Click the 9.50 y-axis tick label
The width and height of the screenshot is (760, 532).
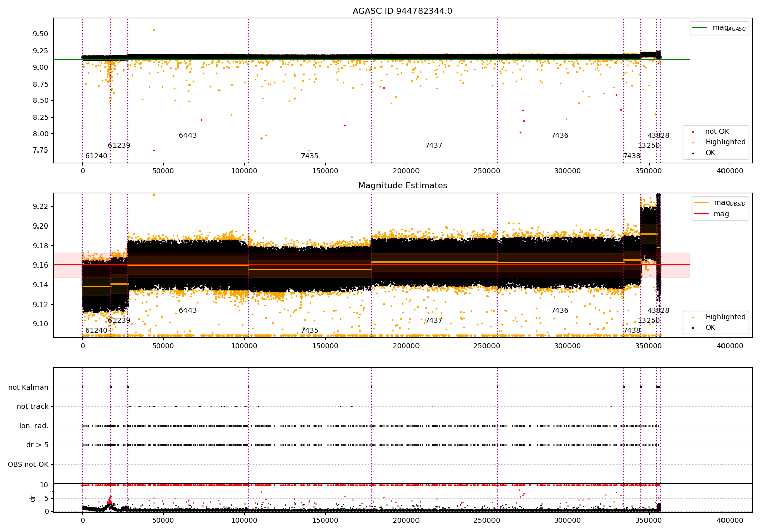(41, 34)
